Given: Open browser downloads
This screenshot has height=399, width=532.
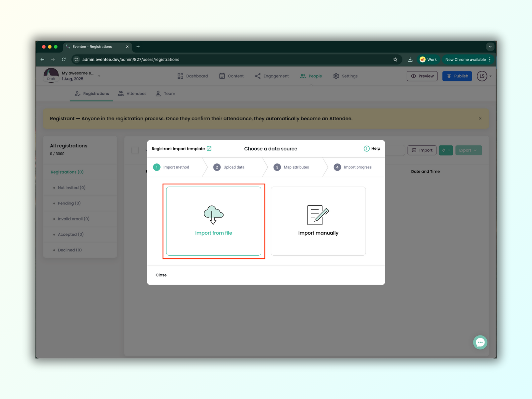Looking at the screenshot, I should click(x=410, y=60).
